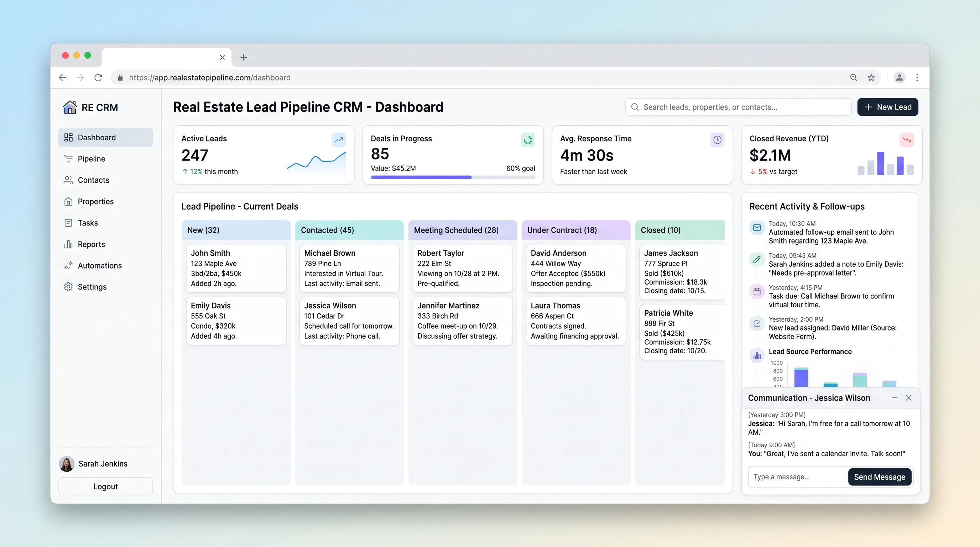
Task: Click the "12% this month" text
Action: click(x=214, y=172)
